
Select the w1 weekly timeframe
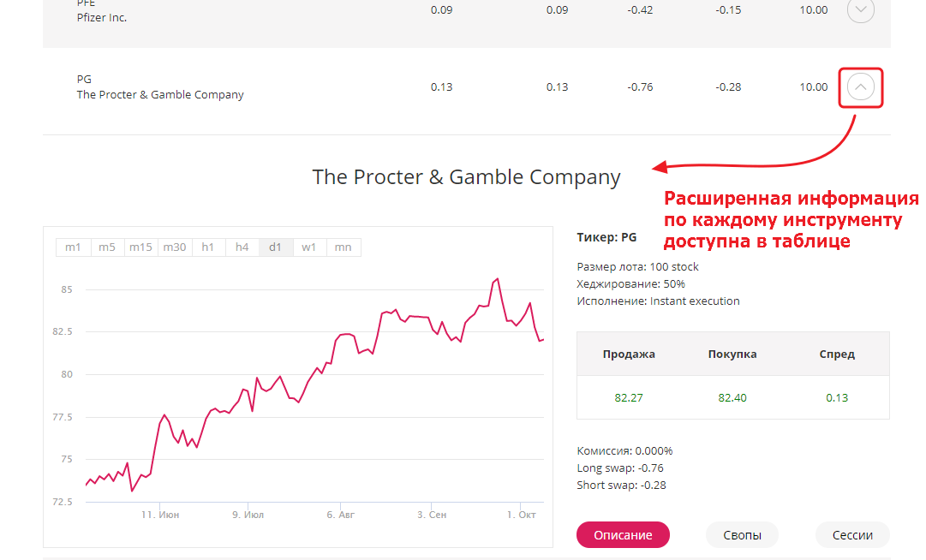coord(309,247)
